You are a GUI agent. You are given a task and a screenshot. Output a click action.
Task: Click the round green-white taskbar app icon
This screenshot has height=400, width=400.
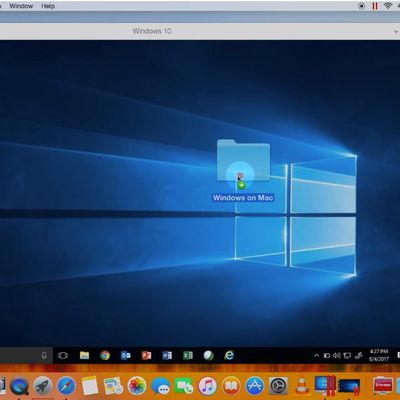209,355
